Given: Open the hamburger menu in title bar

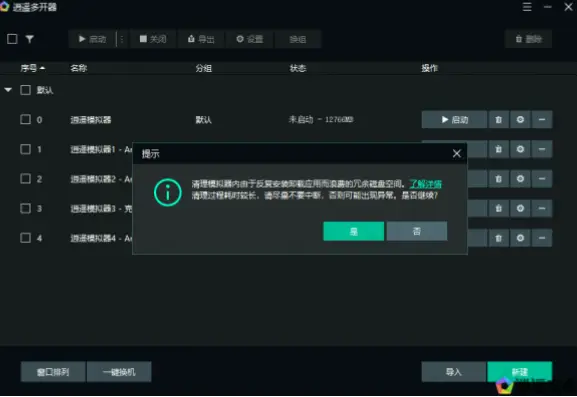Looking at the screenshot, I should [527, 7].
